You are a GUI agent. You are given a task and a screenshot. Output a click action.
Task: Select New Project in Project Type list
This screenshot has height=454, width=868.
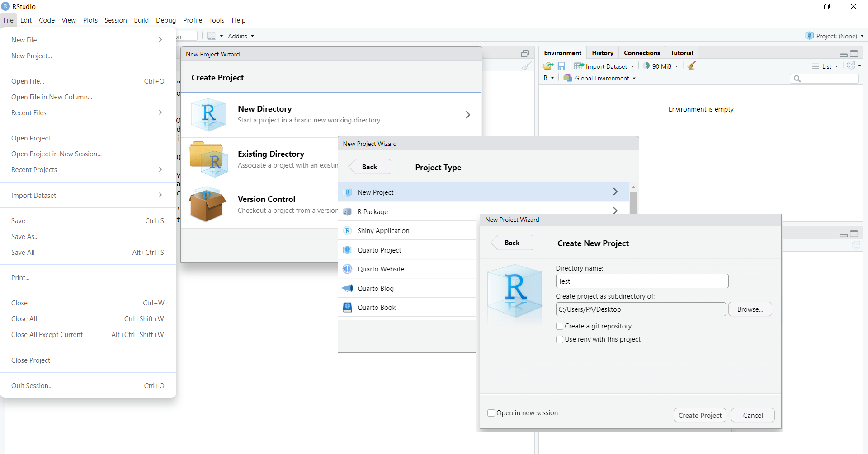click(x=483, y=192)
